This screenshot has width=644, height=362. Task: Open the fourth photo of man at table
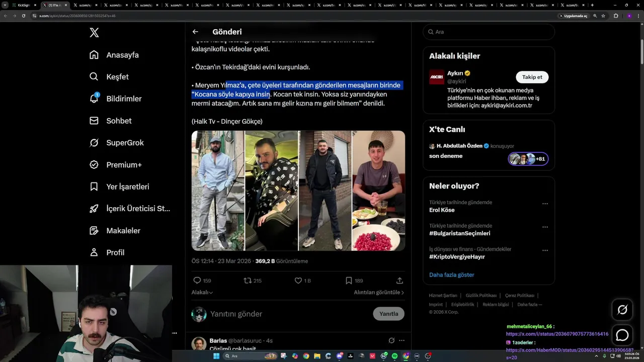coord(378,191)
